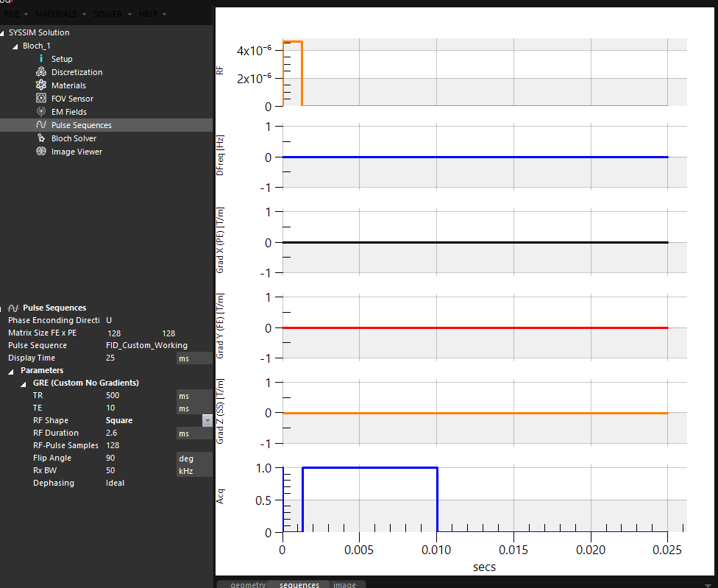Image resolution: width=718 pixels, height=588 pixels.
Task: Click the RF Duration value 2.6
Action: click(x=111, y=433)
